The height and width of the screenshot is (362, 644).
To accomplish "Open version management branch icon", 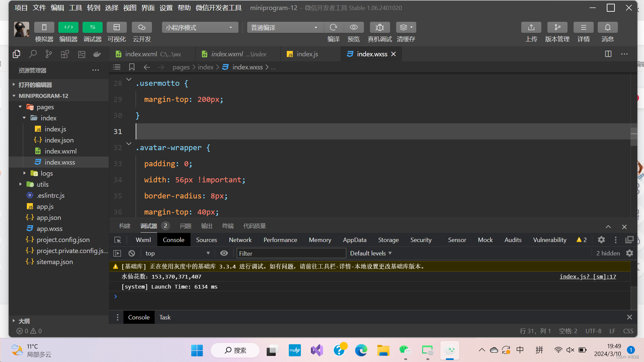I will point(557,27).
